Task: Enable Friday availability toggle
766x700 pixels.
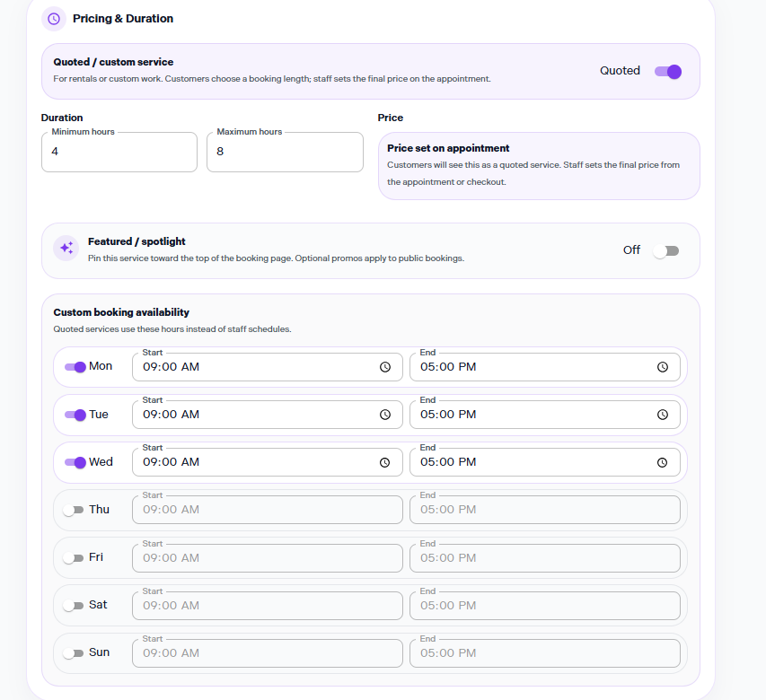Action: 74,558
